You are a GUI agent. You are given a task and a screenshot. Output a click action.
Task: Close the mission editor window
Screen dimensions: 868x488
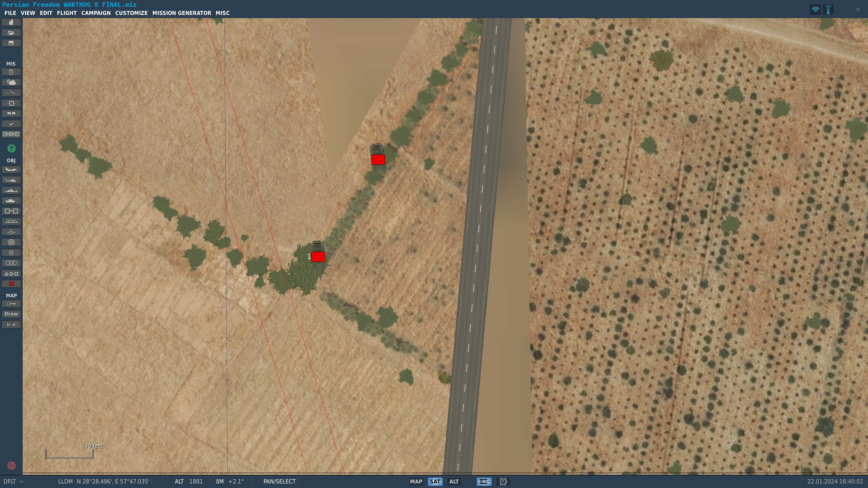click(858, 9)
